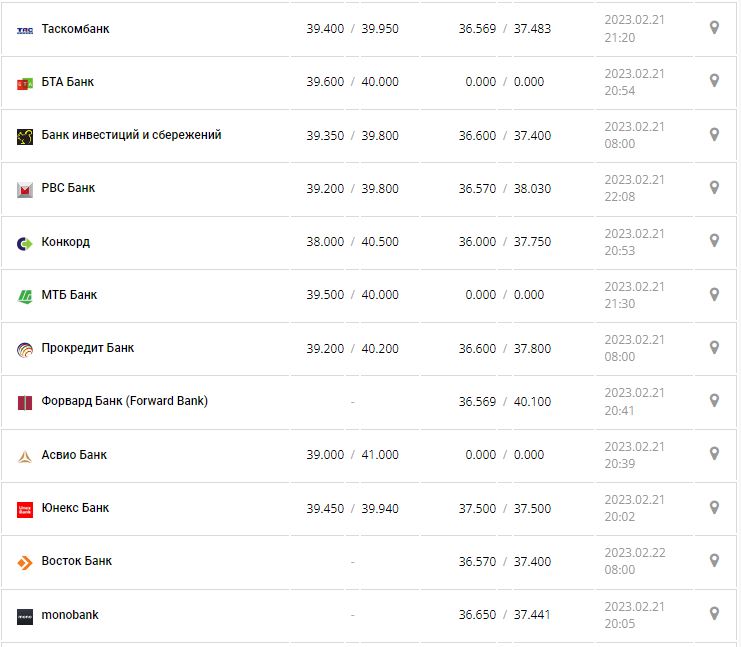
Task: Click the РВС Банк map marker icon
Action: click(x=714, y=187)
